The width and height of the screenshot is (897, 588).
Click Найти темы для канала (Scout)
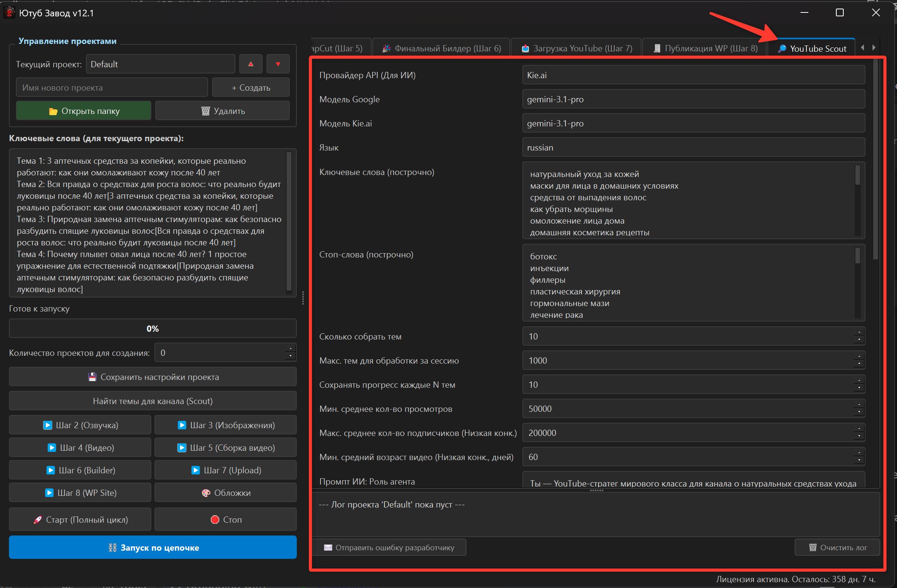pyautogui.click(x=153, y=401)
